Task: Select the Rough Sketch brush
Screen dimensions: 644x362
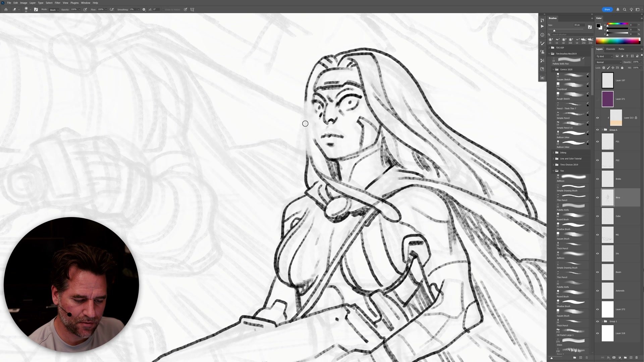Action: coord(570,95)
